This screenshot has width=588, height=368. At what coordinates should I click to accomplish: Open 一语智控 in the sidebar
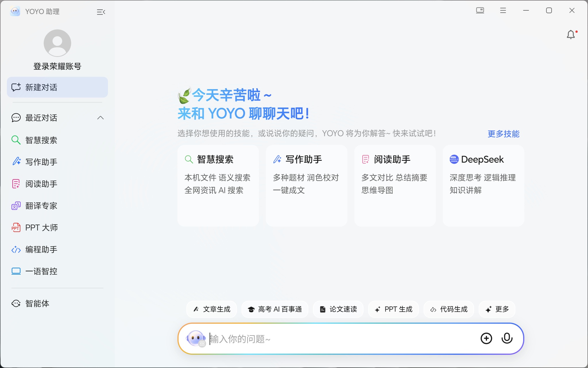[57, 271]
